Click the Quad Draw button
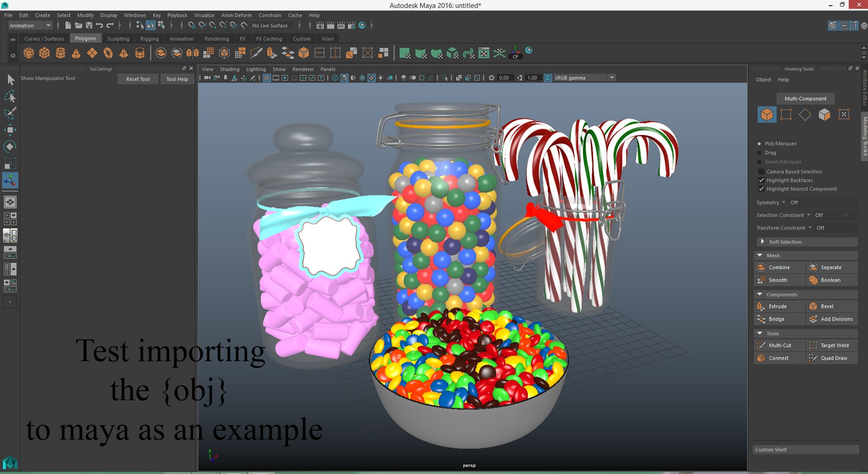 click(x=832, y=358)
